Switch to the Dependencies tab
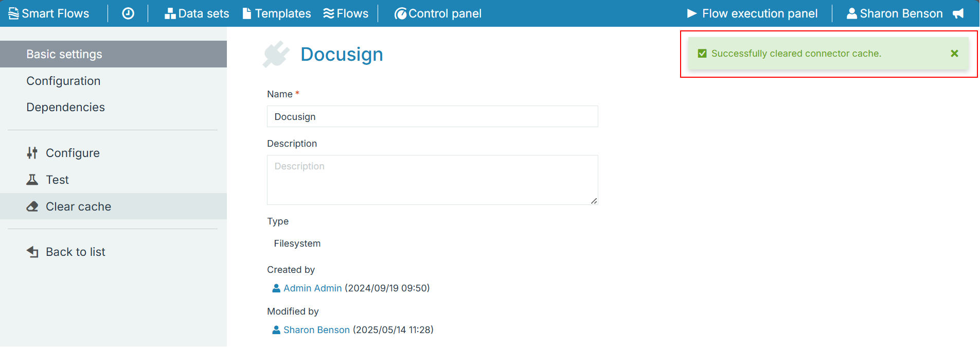 click(65, 107)
